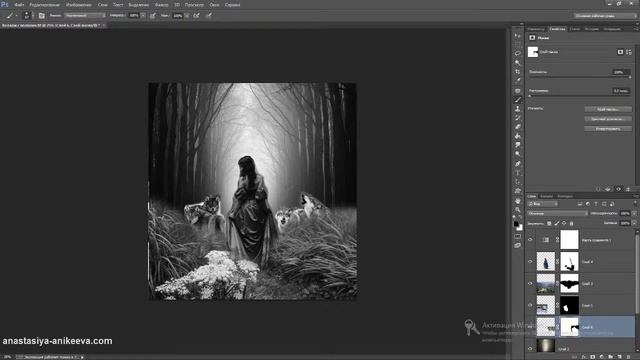
Task: Hide the Слой 3 landscape layer
Action: coord(530,283)
